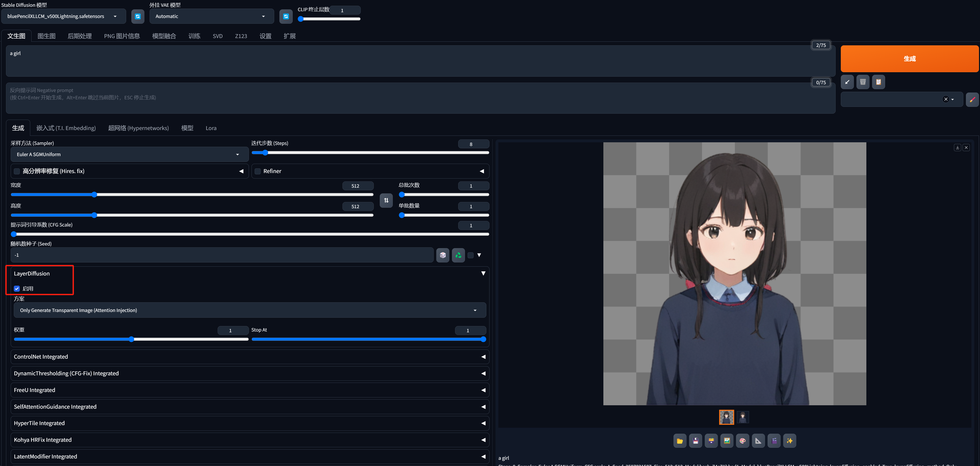Viewport: 980px width, 466px height.
Task: Click the dice random seed icon
Action: tap(443, 255)
